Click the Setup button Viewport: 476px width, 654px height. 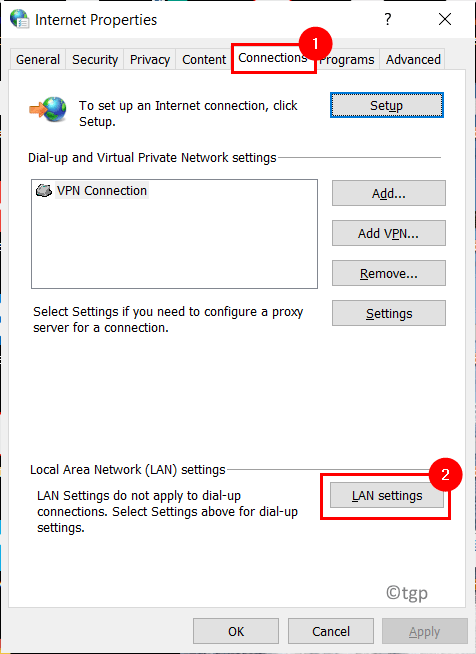[387, 105]
